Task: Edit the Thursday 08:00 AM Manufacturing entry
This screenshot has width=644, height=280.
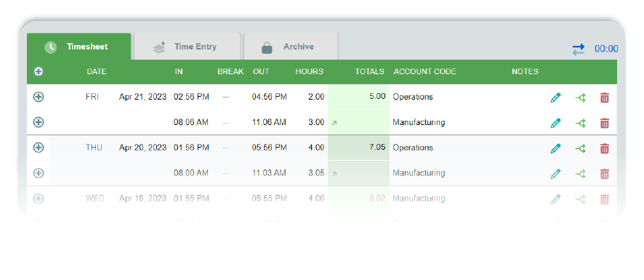Action: pyautogui.click(x=555, y=174)
